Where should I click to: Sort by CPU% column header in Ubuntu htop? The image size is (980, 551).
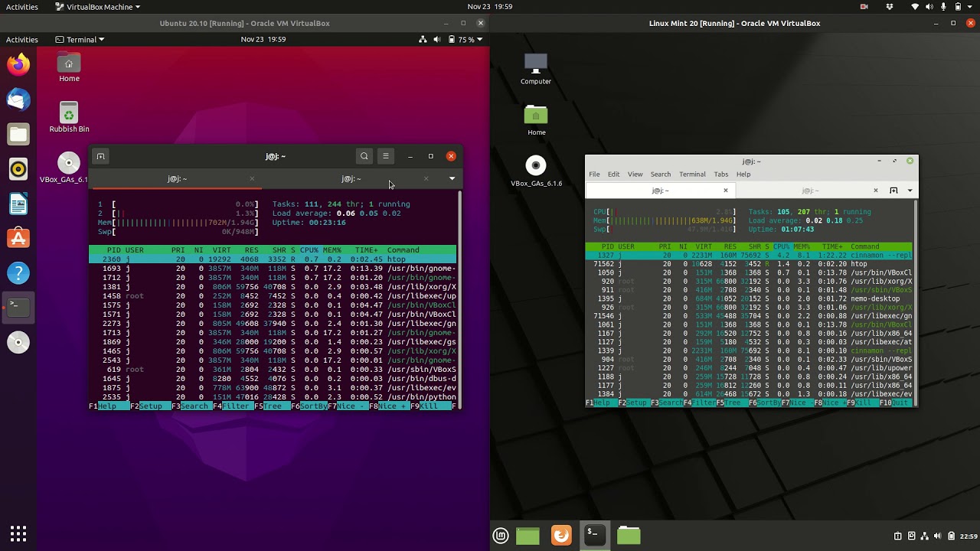pyautogui.click(x=309, y=250)
